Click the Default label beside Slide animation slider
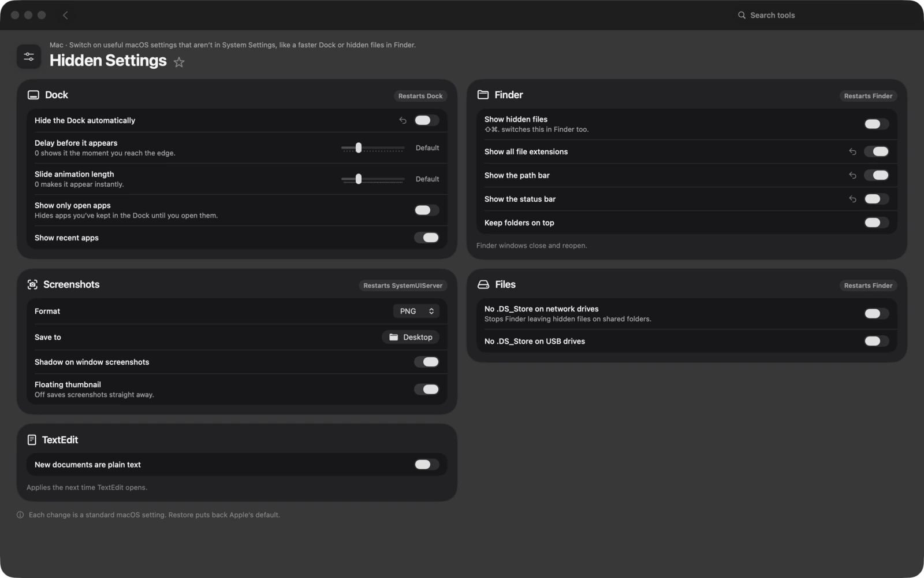This screenshot has width=924, height=578. pos(427,179)
